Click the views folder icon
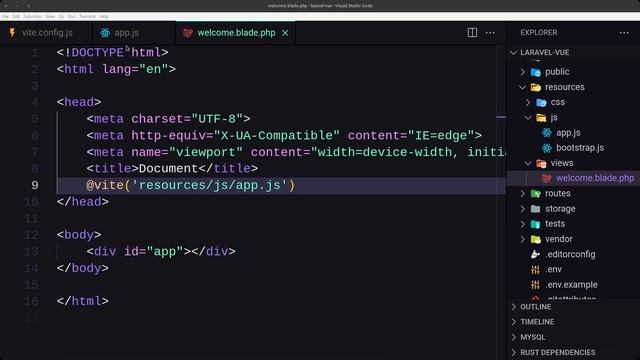640x360 pixels. [541, 163]
